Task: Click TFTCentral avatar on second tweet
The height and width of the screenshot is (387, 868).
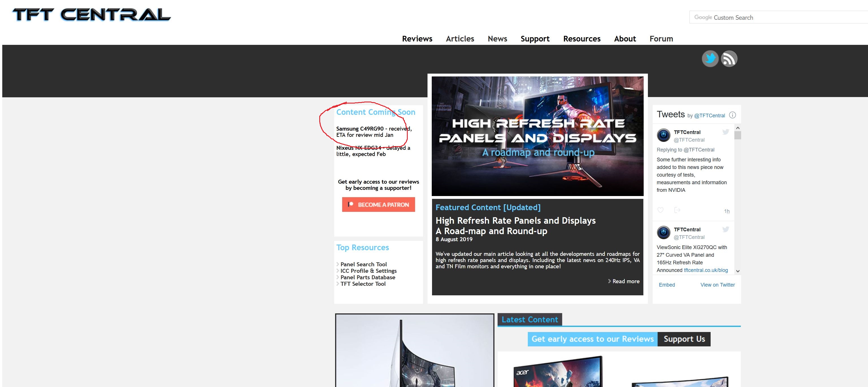Action: (663, 232)
